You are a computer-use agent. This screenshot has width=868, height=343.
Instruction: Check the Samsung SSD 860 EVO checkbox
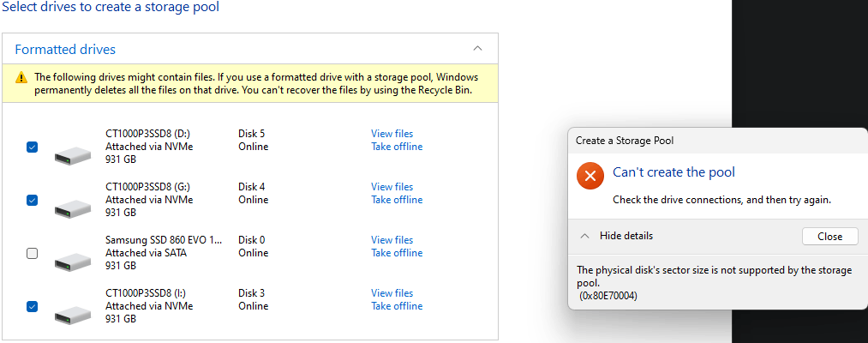click(32, 253)
